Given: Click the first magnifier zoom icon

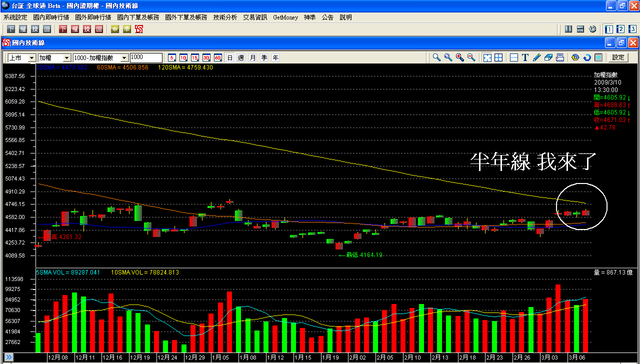Looking at the screenshot, I should 436,58.
